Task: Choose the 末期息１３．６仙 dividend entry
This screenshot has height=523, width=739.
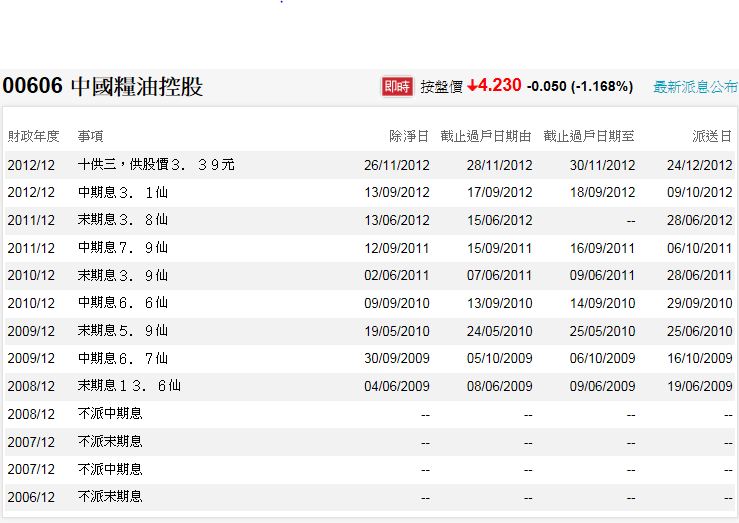Action: [130, 385]
